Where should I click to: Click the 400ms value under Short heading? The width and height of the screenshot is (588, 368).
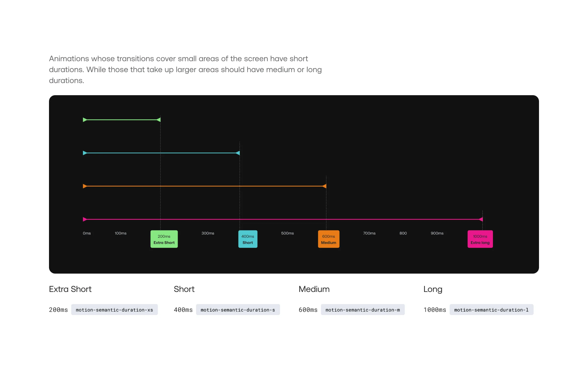183,310
